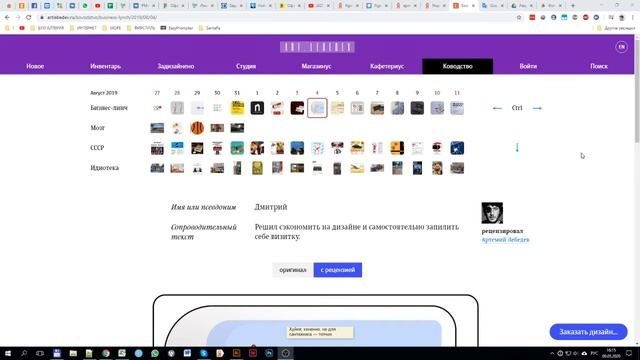Viewport: 640px width, 360px height.
Task: Open СССР clock thumbnail for day 4
Action: pyautogui.click(x=317, y=148)
